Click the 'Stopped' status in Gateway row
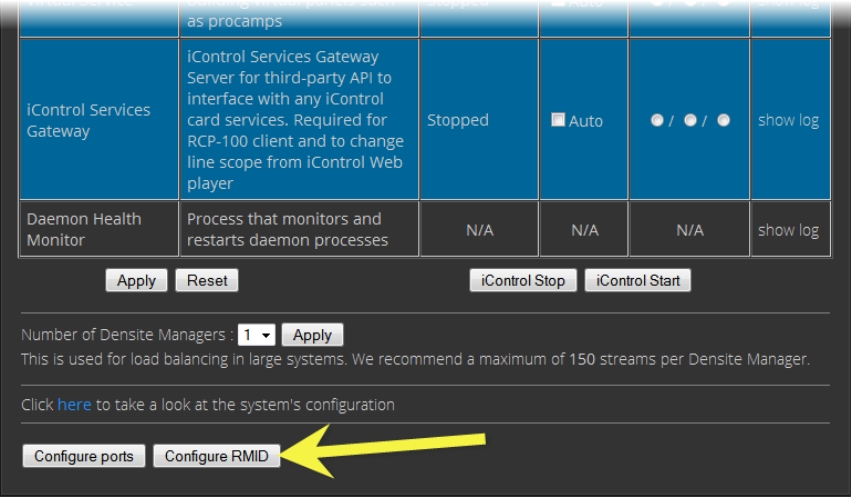 point(458,120)
